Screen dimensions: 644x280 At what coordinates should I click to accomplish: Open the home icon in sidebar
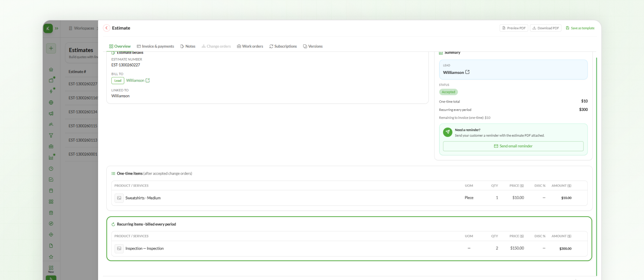[x=51, y=70]
